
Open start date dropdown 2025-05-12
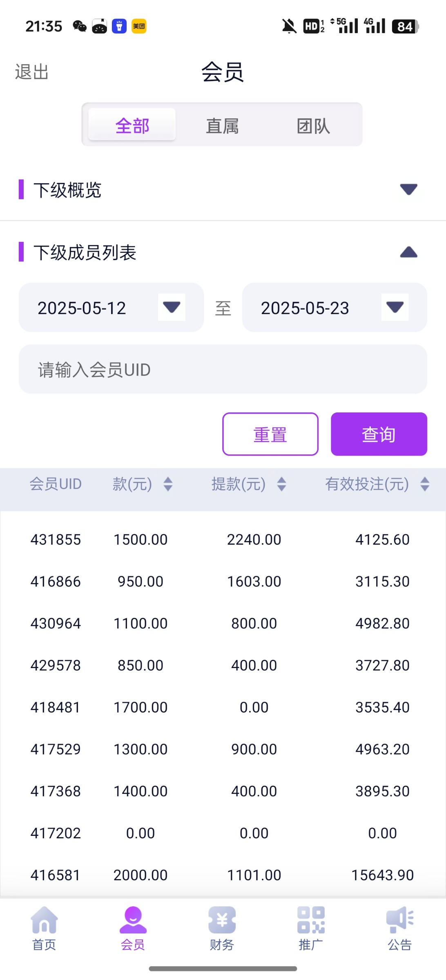click(172, 307)
